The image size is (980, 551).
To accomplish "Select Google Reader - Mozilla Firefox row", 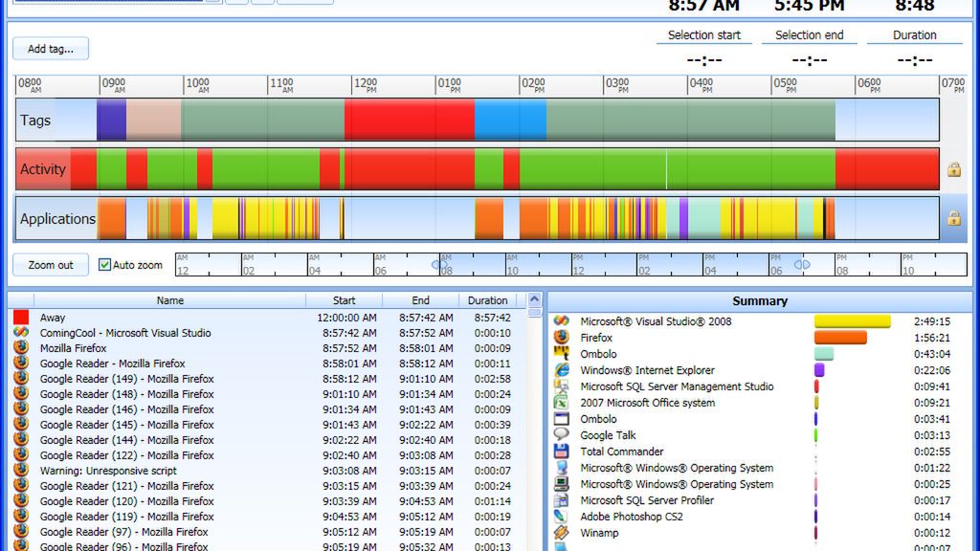I will (267, 364).
